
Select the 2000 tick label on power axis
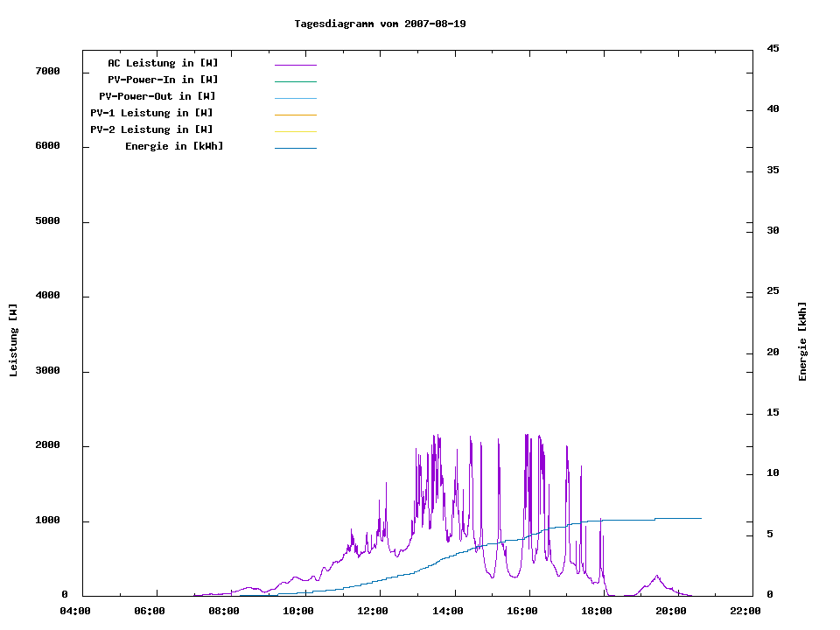coord(47,445)
